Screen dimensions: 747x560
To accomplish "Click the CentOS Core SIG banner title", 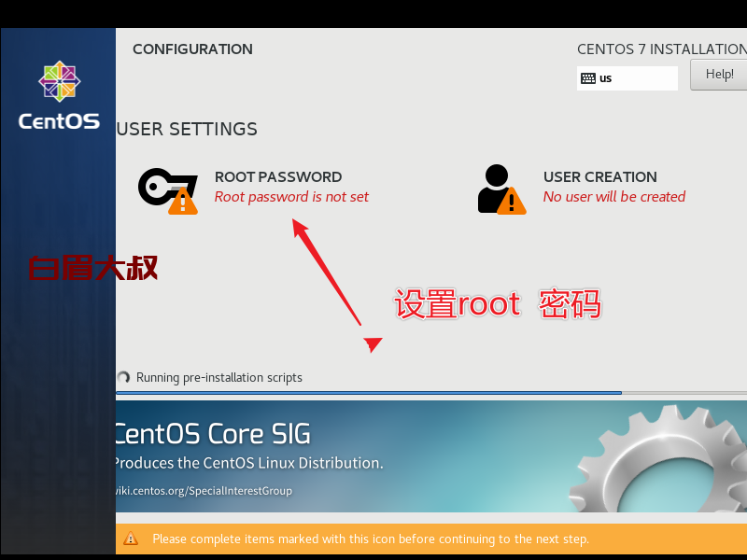I will coord(213,434).
